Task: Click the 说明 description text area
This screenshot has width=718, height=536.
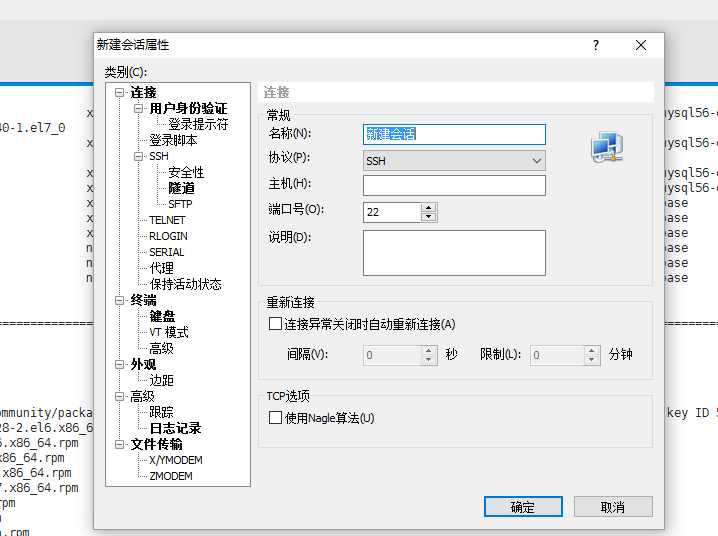Action: pos(454,253)
